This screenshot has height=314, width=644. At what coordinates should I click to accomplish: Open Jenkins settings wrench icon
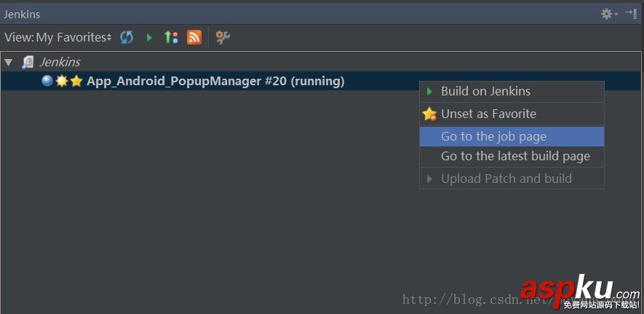(223, 37)
